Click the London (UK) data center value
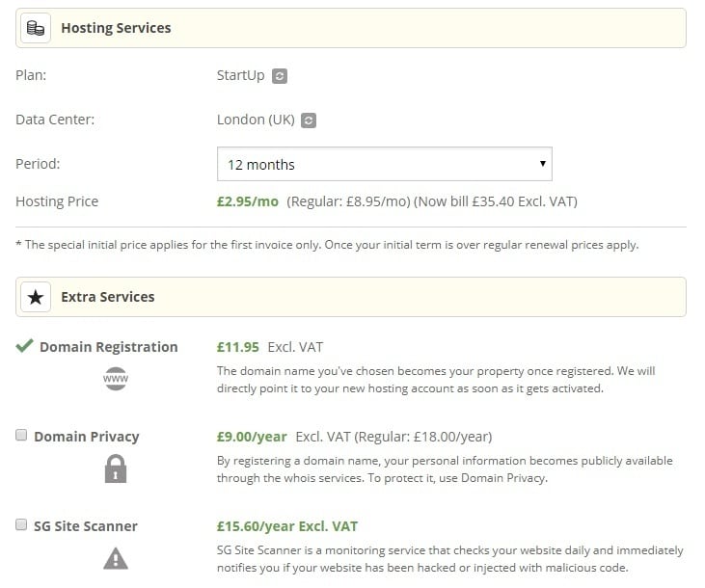 256,120
